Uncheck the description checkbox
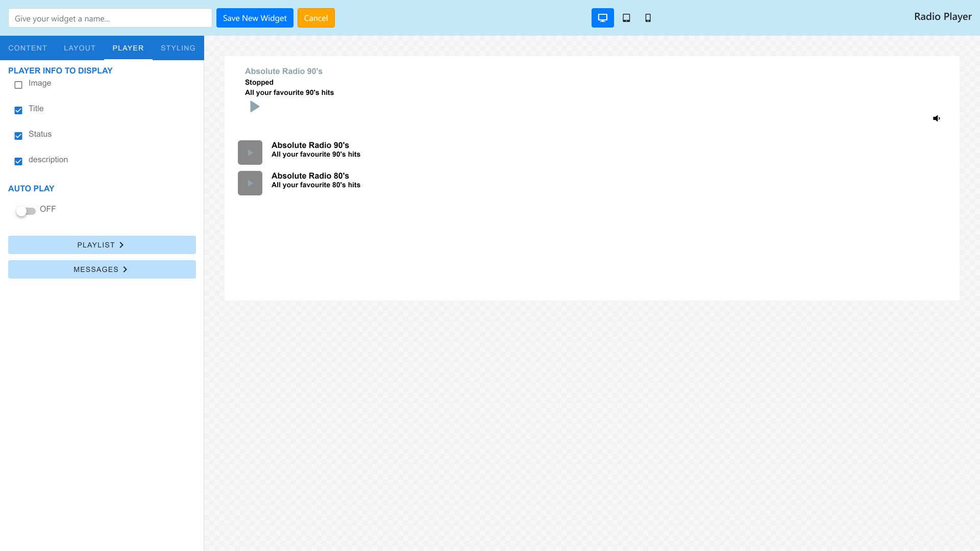980x551 pixels. (18, 161)
